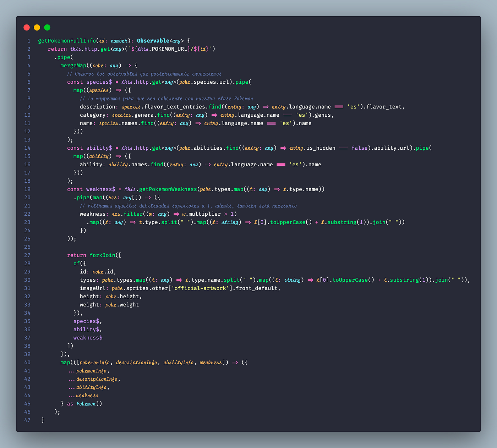Click species$ on line 35
The height and width of the screenshot is (448, 497).
pyautogui.click(x=86, y=321)
